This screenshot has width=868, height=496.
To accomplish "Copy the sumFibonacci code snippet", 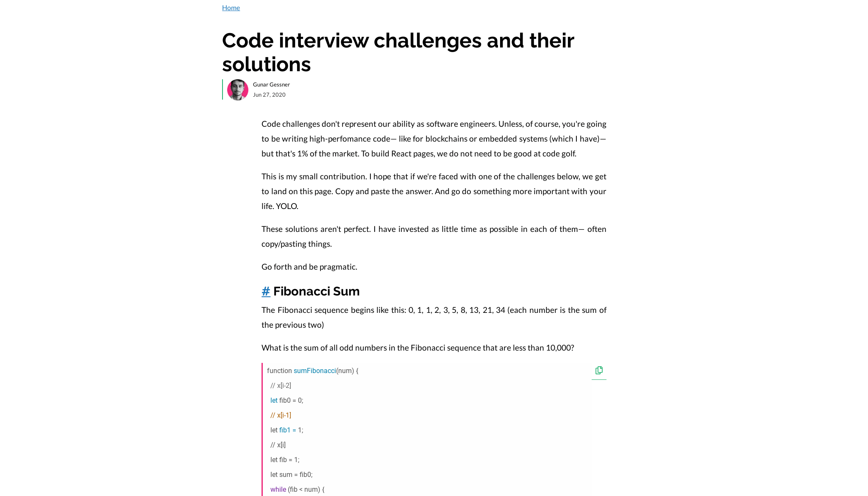I will (599, 371).
